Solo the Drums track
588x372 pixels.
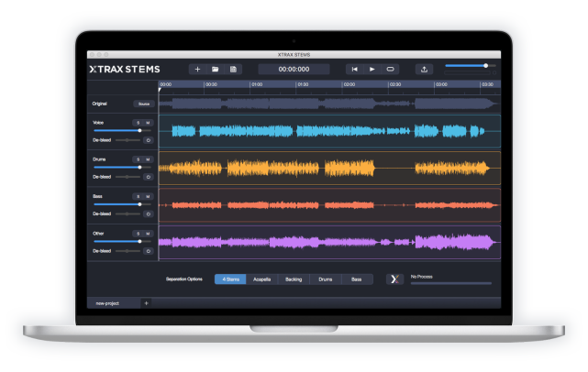pos(138,159)
